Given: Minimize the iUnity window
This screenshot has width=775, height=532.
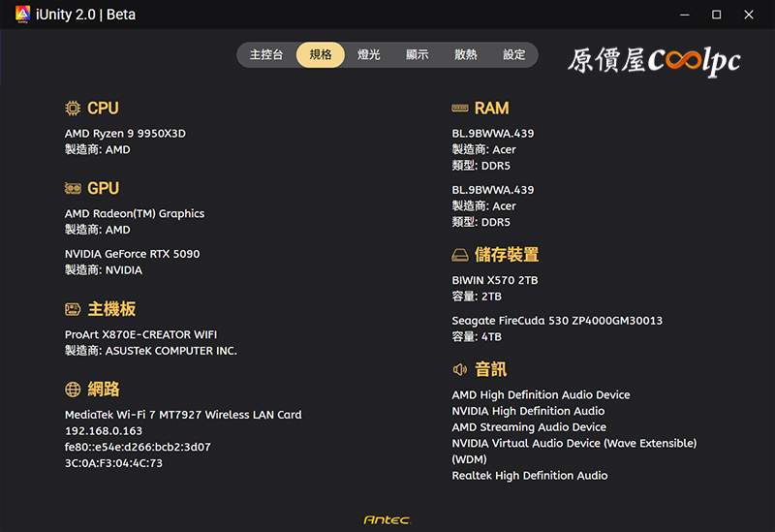Looking at the screenshot, I should pyautogui.click(x=684, y=15).
